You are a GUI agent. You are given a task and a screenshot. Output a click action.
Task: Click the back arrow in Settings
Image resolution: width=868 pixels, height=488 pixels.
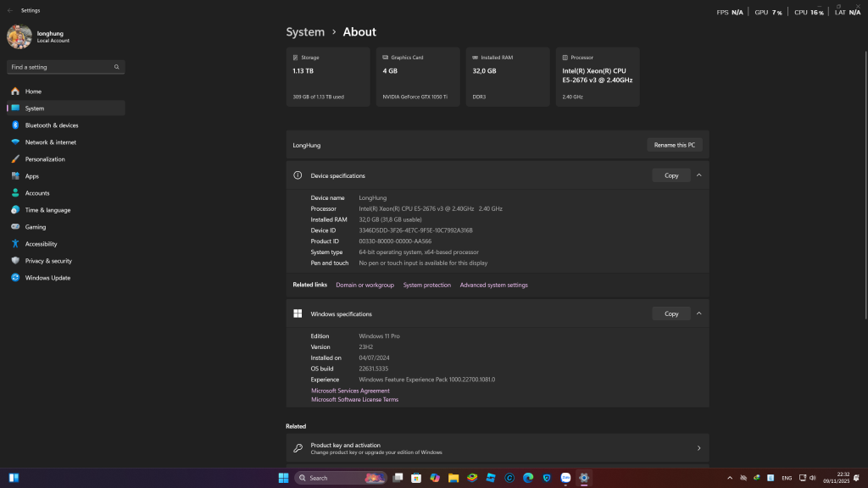tap(9, 10)
